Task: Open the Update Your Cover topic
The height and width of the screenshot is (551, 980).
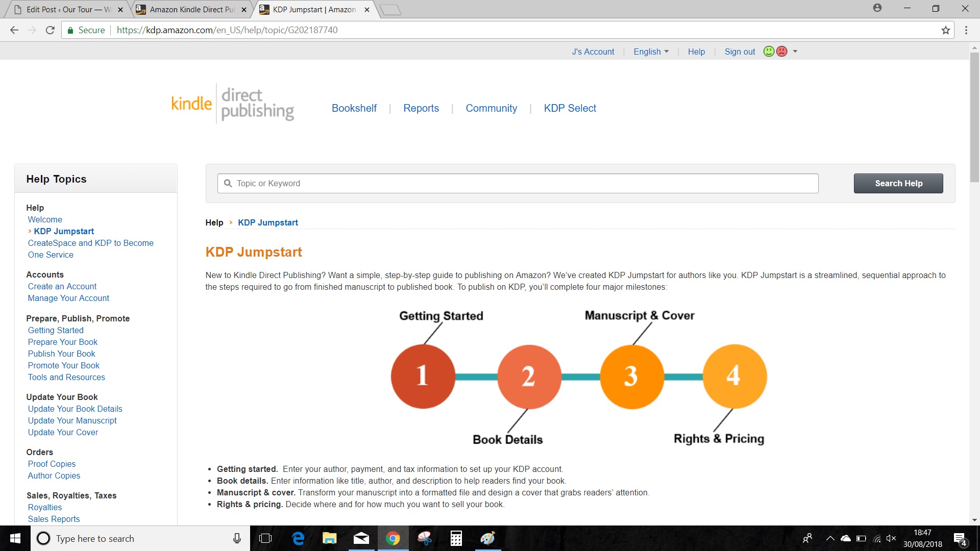Action: (63, 432)
